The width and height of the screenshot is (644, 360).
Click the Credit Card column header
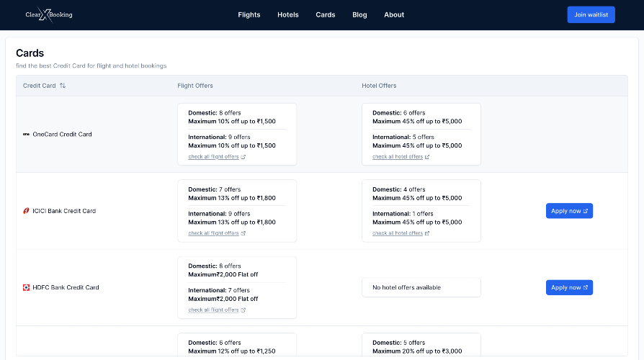[x=39, y=86]
